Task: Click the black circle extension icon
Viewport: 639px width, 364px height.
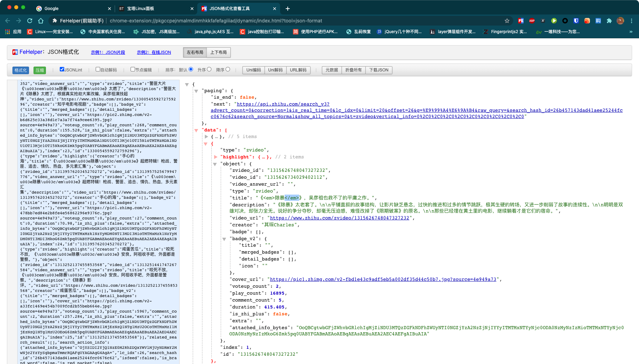Action: pos(565,21)
